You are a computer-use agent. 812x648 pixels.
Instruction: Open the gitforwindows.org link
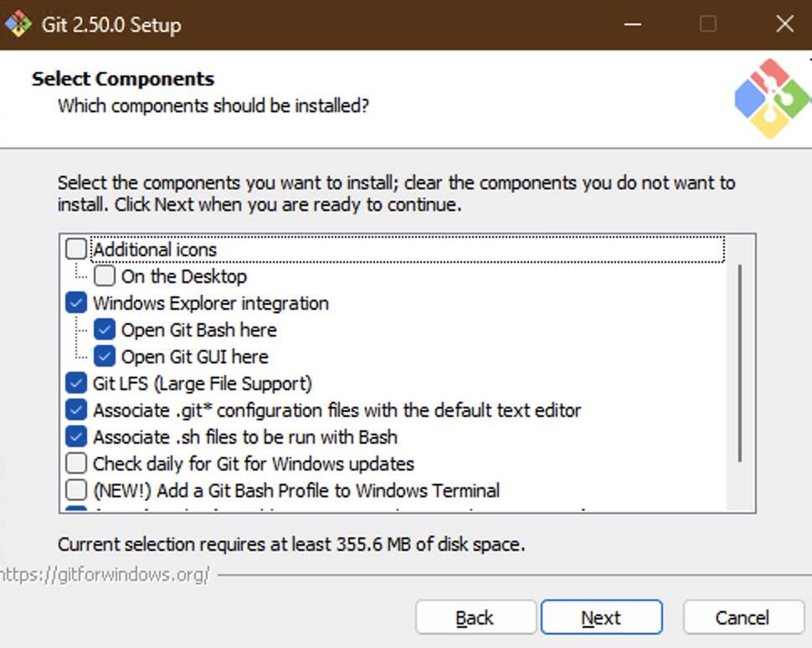(x=105, y=574)
